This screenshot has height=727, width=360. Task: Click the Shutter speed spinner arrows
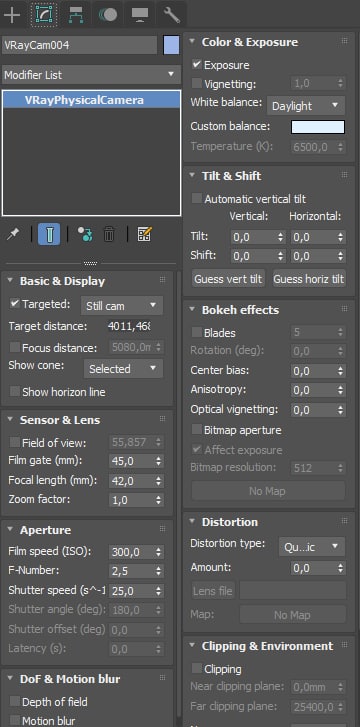coord(159,591)
